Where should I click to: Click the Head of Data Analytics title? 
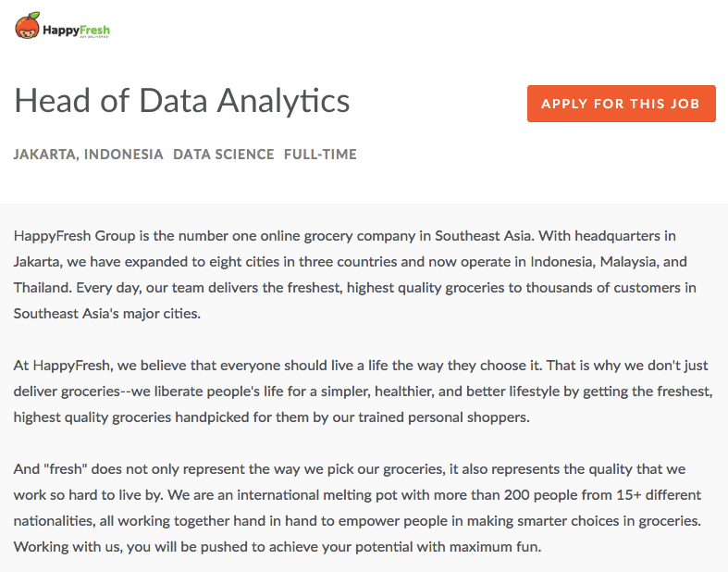pyautogui.click(x=182, y=101)
